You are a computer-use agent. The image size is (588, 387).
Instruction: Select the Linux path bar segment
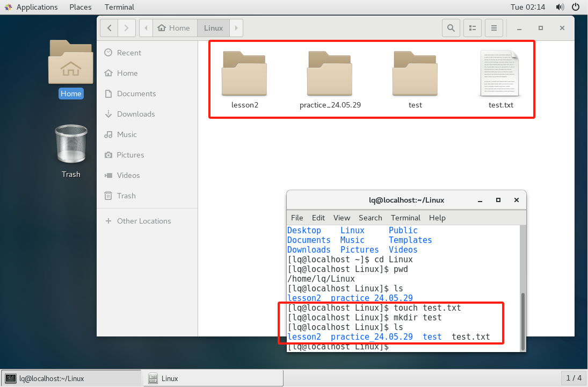coord(213,28)
